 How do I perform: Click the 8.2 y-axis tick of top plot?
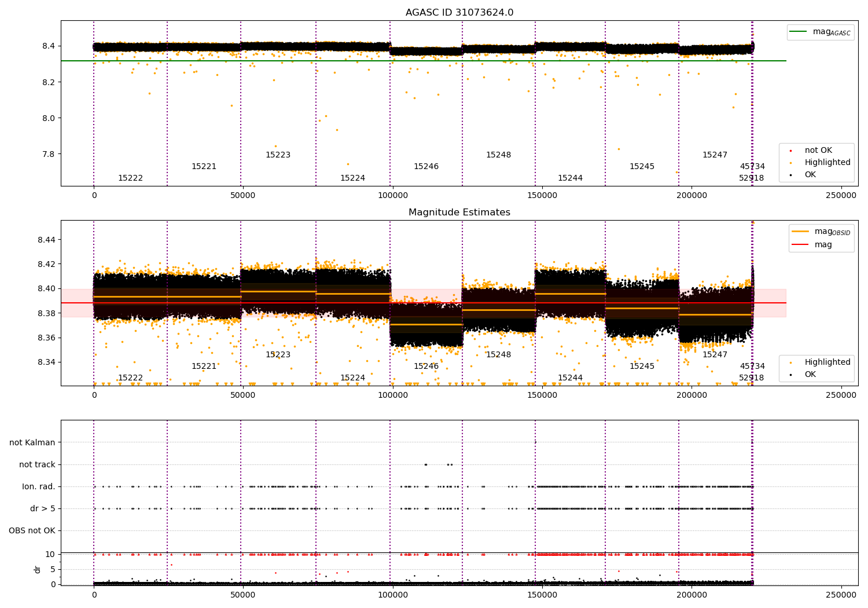click(49, 82)
